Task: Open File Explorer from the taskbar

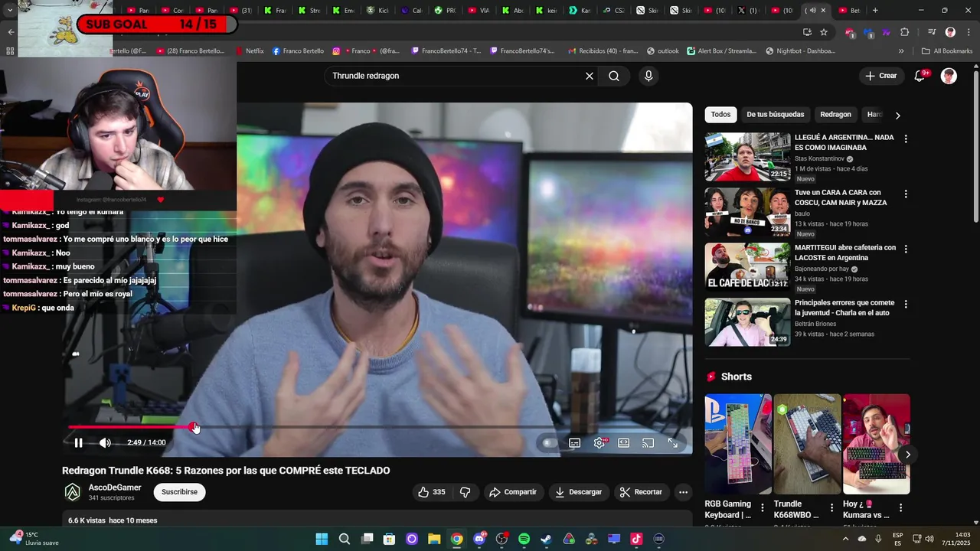Action: click(x=434, y=539)
